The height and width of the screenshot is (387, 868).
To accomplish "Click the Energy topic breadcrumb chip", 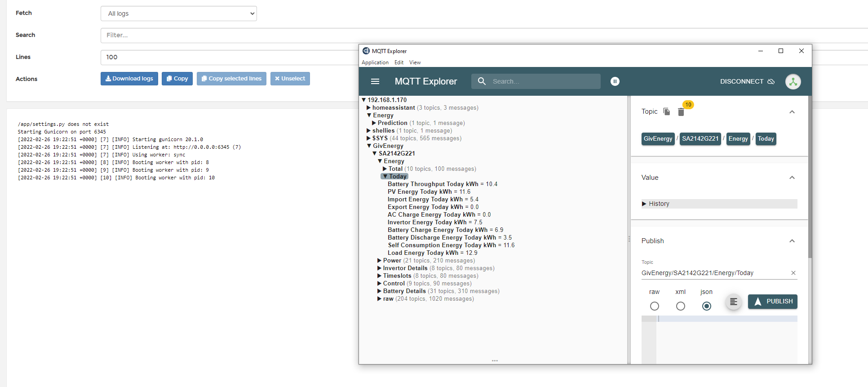I will (x=738, y=139).
